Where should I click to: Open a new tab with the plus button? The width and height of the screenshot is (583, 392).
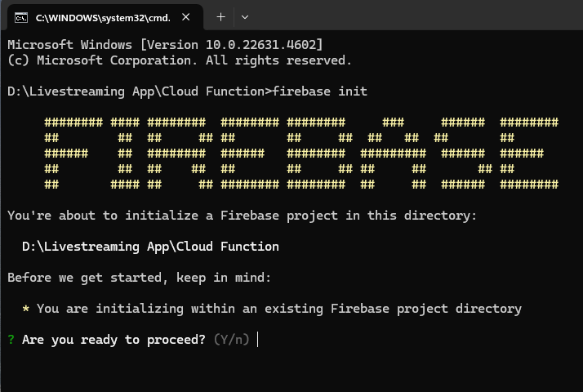220,16
